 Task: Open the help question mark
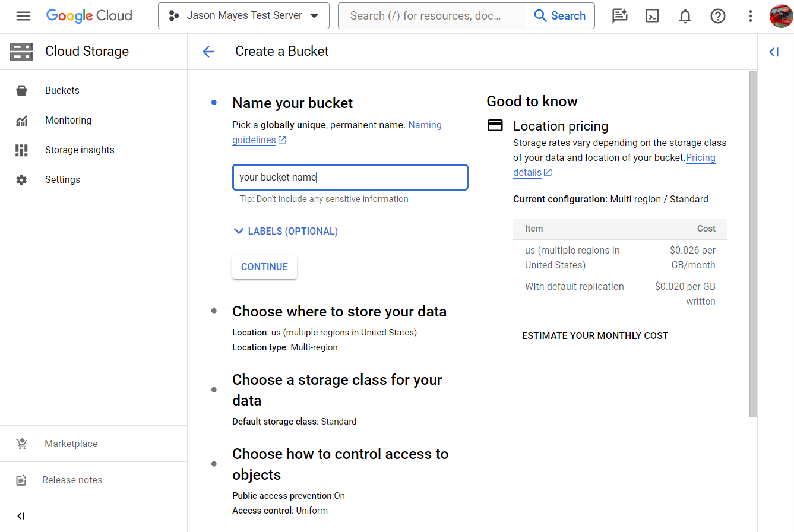718,16
